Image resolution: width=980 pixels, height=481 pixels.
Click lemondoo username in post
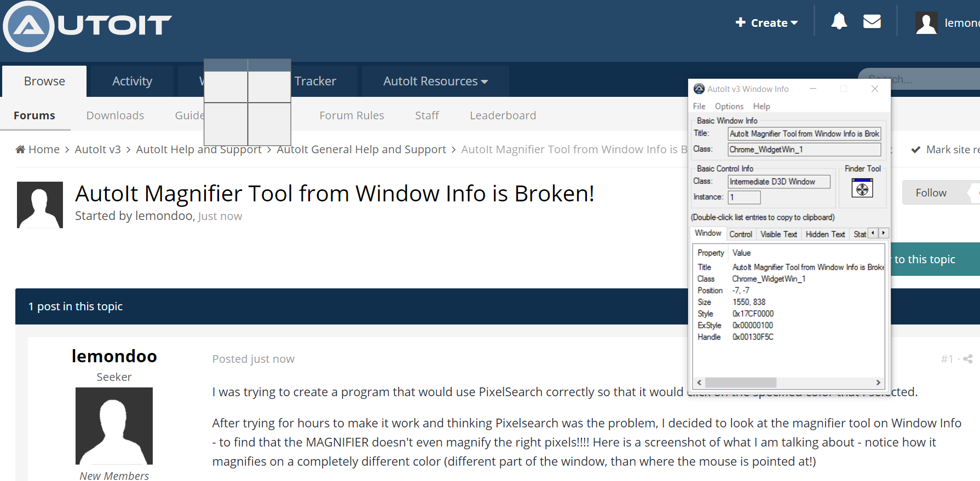point(114,356)
